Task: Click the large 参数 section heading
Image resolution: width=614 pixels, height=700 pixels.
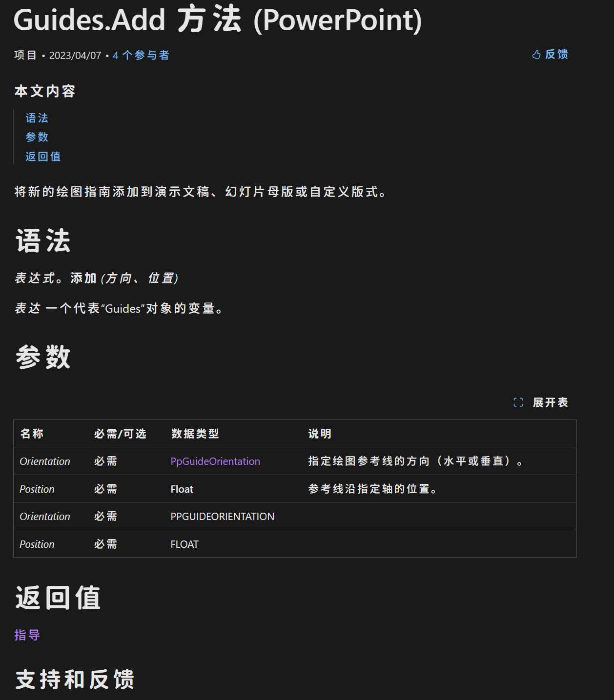Action: click(x=43, y=357)
